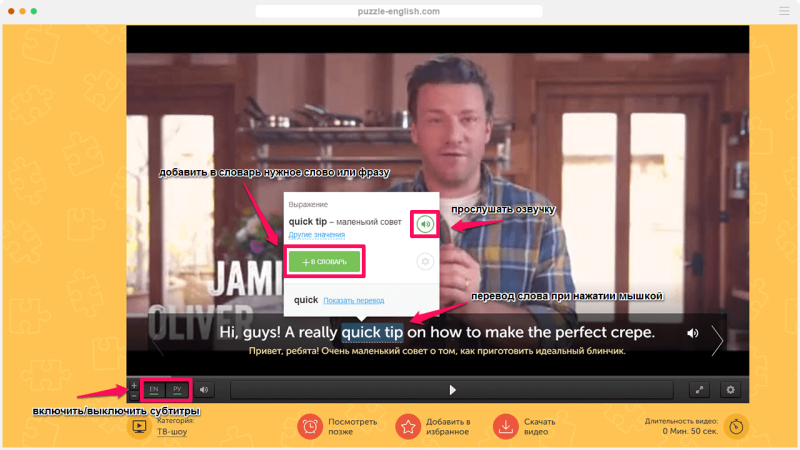Add quick tip to dictionary button
The image size is (800, 450).
coord(324,262)
